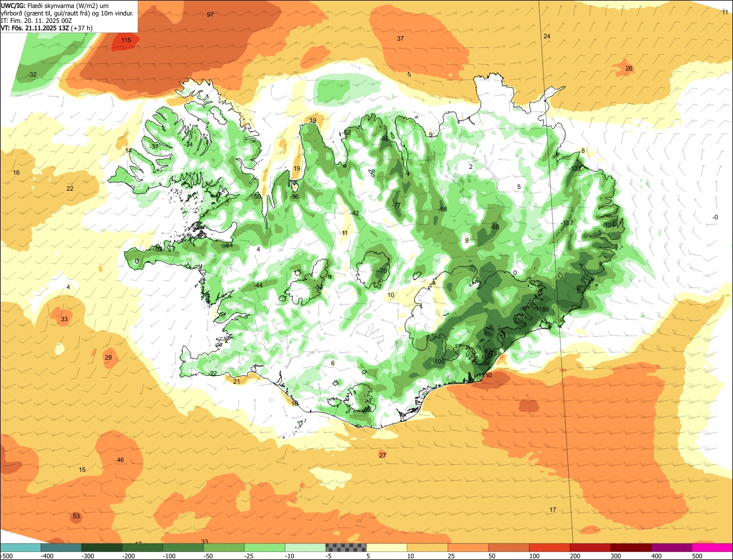
Task: Click the map value 27
Action: (383, 455)
